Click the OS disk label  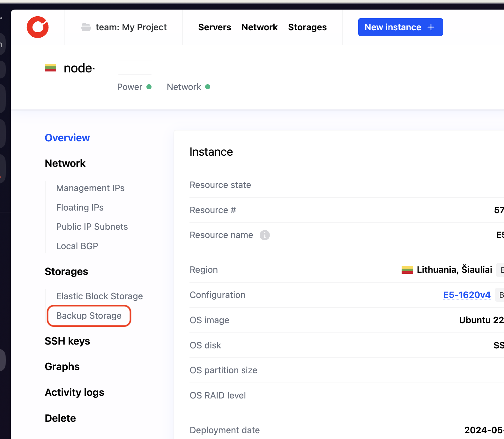(205, 346)
